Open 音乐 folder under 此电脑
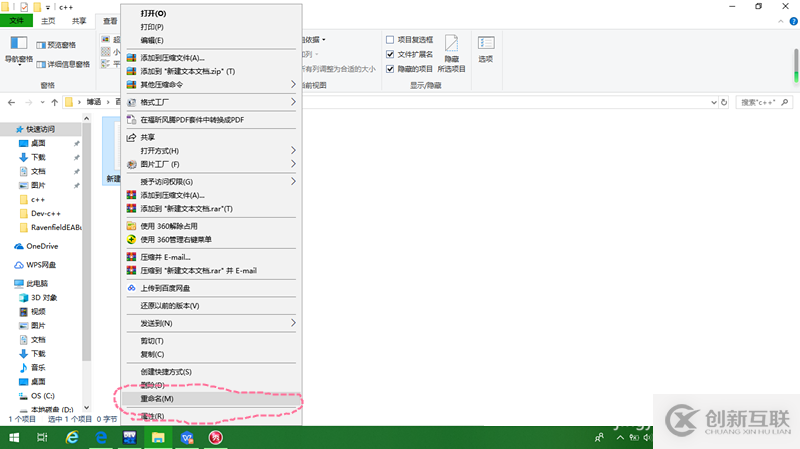 (x=38, y=367)
